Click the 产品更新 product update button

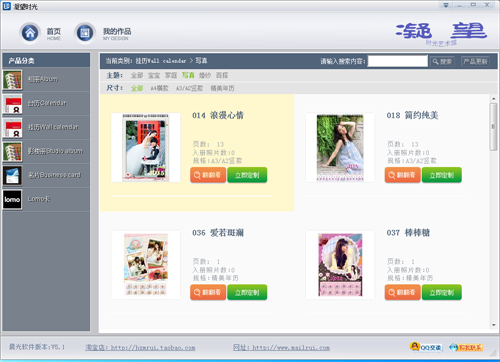tap(475, 61)
